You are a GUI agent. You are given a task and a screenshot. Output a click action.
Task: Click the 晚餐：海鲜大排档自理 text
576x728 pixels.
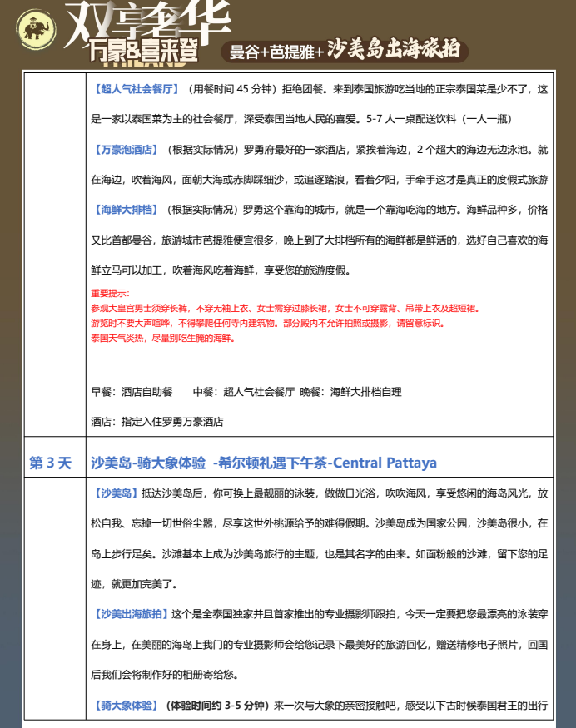pyautogui.click(x=350, y=392)
